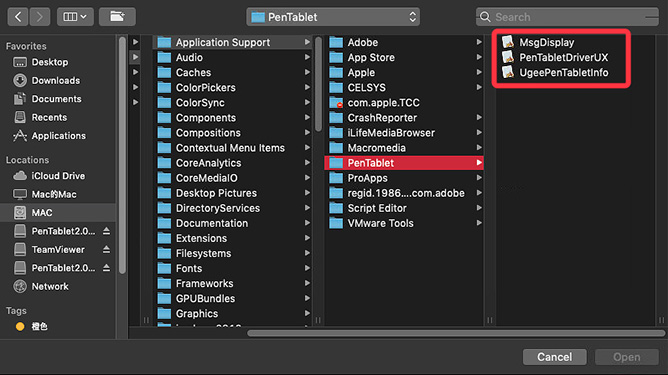Click the Search field
This screenshot has height=375, width=668.
point(567,17)
